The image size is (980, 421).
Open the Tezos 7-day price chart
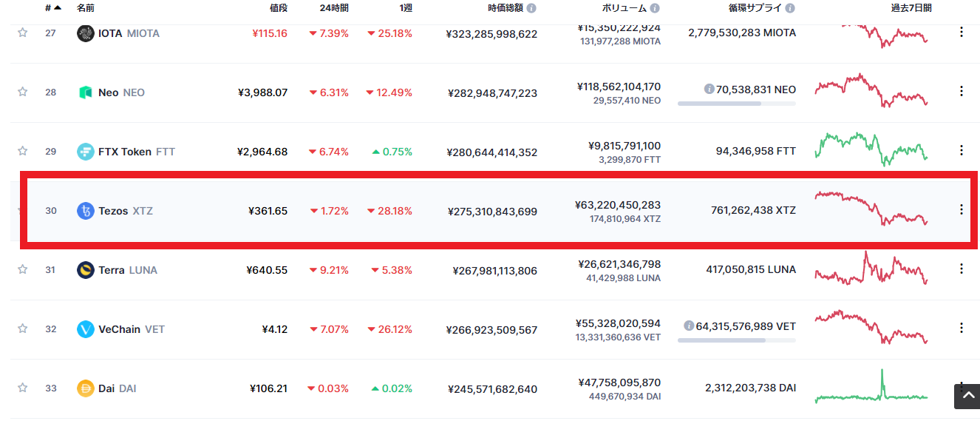coord(871,209)
